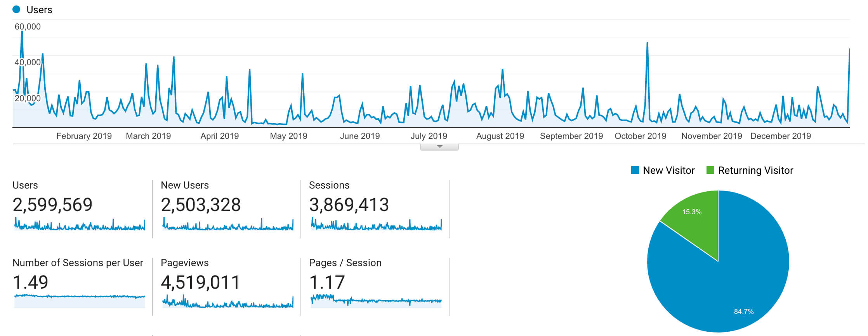
Task: Click the February 2019 axis label
Action: 84,136
